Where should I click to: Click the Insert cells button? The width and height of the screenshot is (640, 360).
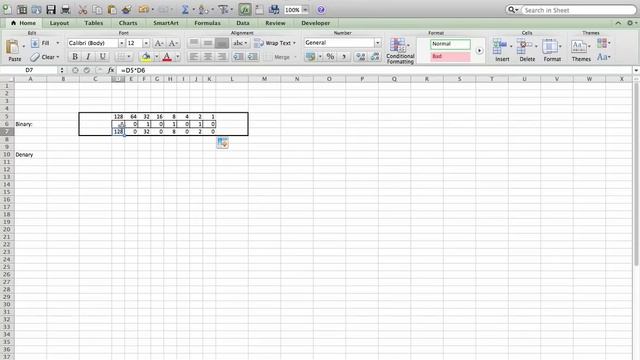[502, 50]
